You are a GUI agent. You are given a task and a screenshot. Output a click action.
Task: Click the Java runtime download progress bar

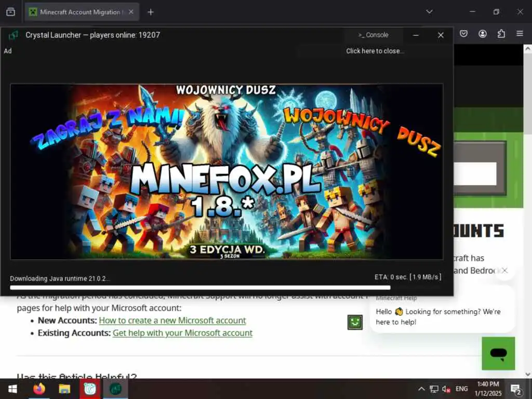(x=227, y=288)
